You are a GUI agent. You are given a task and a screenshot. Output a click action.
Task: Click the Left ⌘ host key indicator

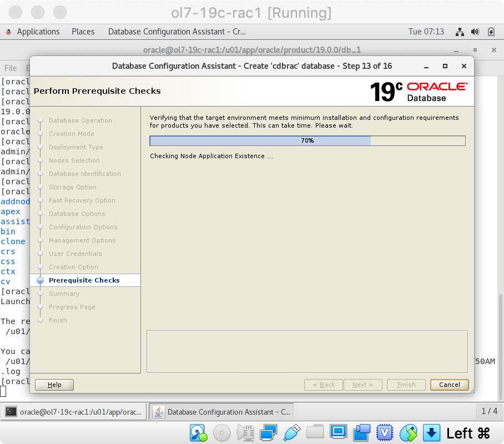[468, 433]
